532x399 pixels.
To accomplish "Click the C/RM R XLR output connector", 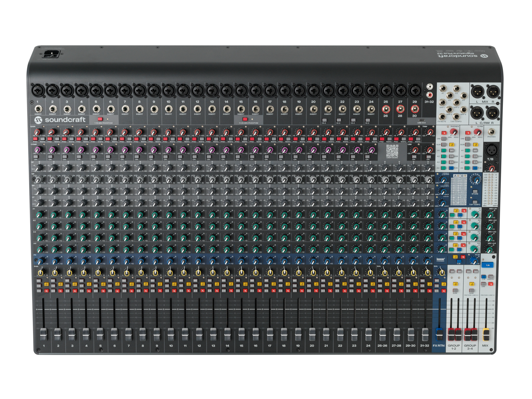I will pos(493,113).
